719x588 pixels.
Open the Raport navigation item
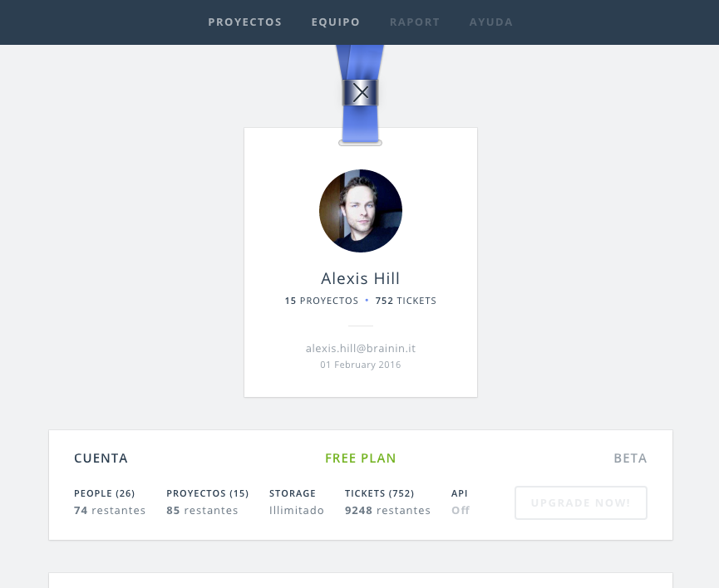[415, 22]
